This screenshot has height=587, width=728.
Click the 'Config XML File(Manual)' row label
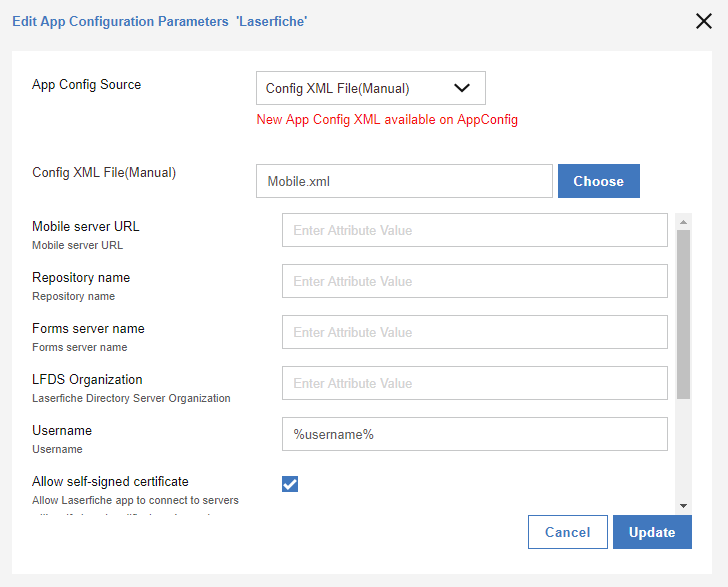coord(104,173)
